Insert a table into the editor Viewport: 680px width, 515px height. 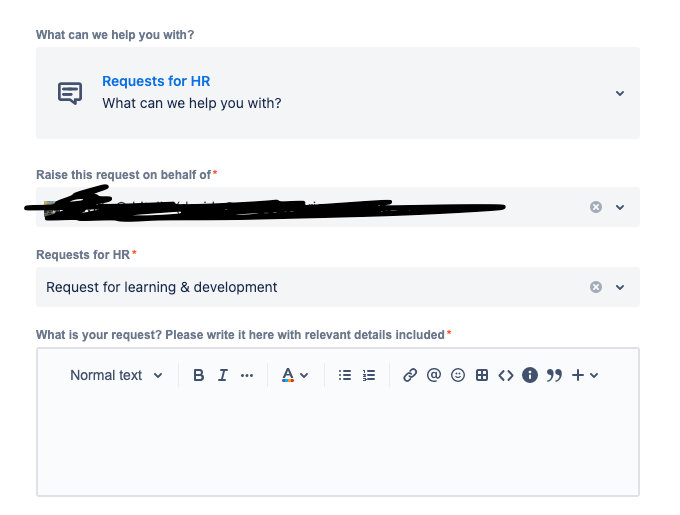coord(482,375)
